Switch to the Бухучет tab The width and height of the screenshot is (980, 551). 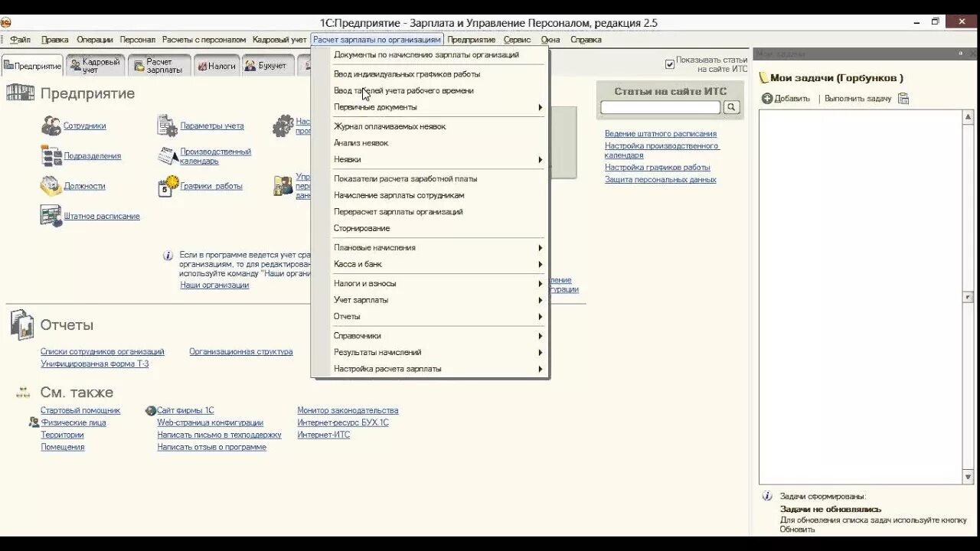(266, 66)
